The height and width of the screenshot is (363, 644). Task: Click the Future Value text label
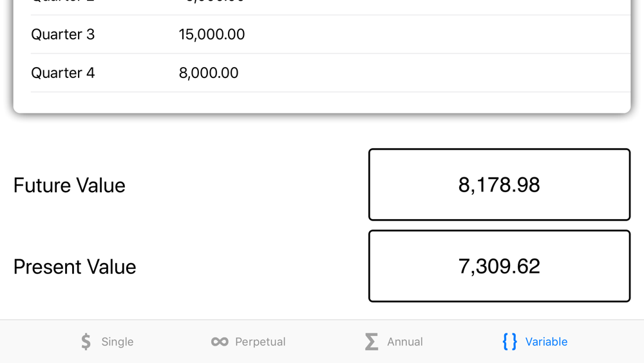pos(70,186)
